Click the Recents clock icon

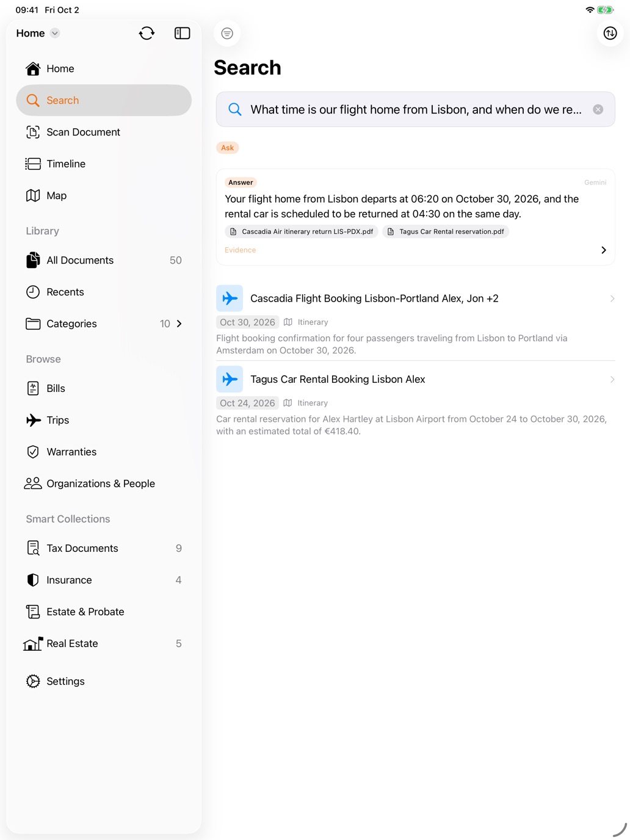point(33,292)
